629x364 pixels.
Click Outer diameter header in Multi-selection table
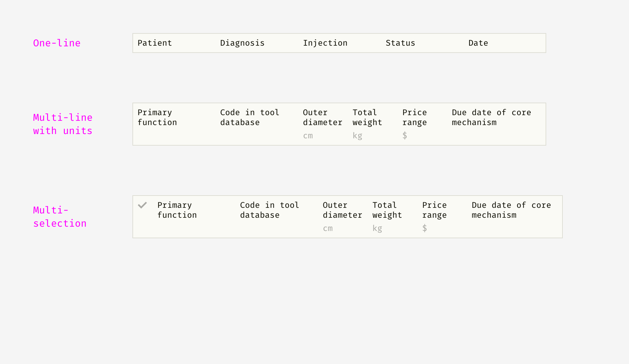[342, 210]
